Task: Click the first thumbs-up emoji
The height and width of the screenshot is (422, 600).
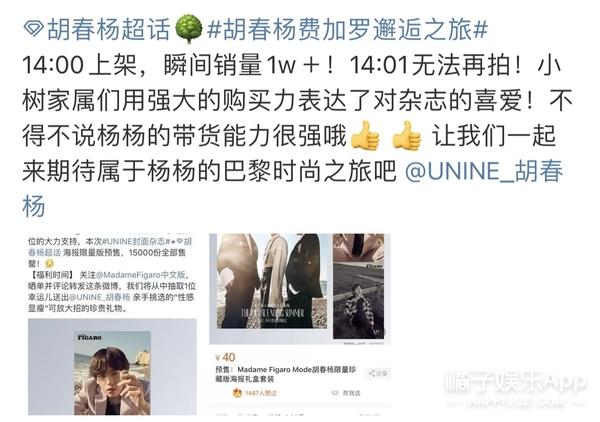Action: pos(365,135)
